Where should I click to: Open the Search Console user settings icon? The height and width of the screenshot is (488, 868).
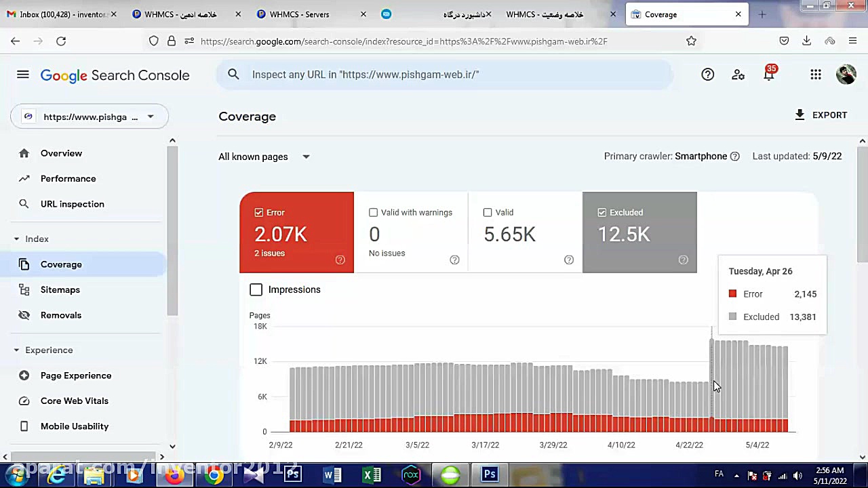pyautogui.click(x=738, y=75)
